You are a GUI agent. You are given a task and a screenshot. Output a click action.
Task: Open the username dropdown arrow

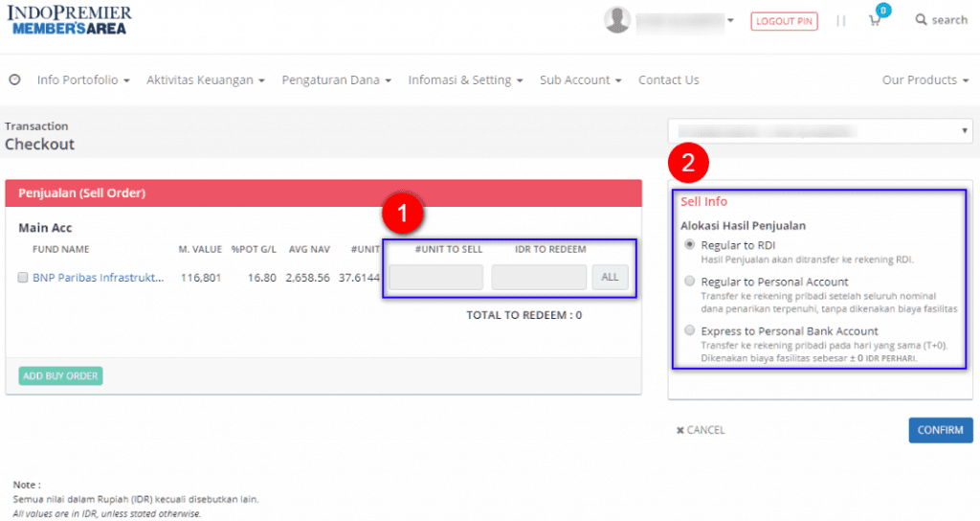click(x=730, y=21)
